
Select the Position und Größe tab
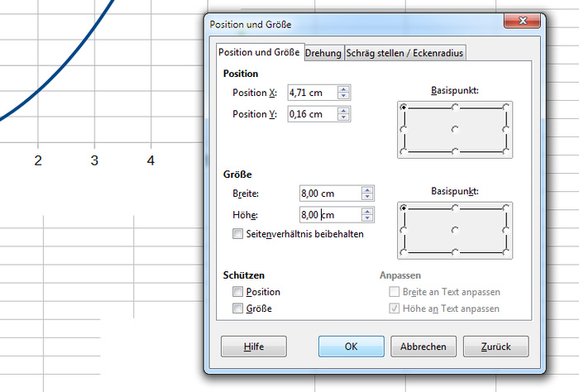click(x=259, y=52)
